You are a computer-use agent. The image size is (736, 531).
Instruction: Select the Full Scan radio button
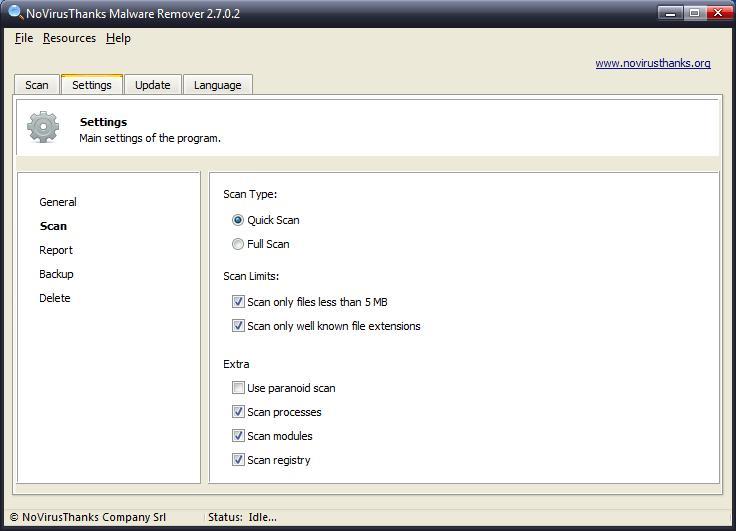pos(238,244)
